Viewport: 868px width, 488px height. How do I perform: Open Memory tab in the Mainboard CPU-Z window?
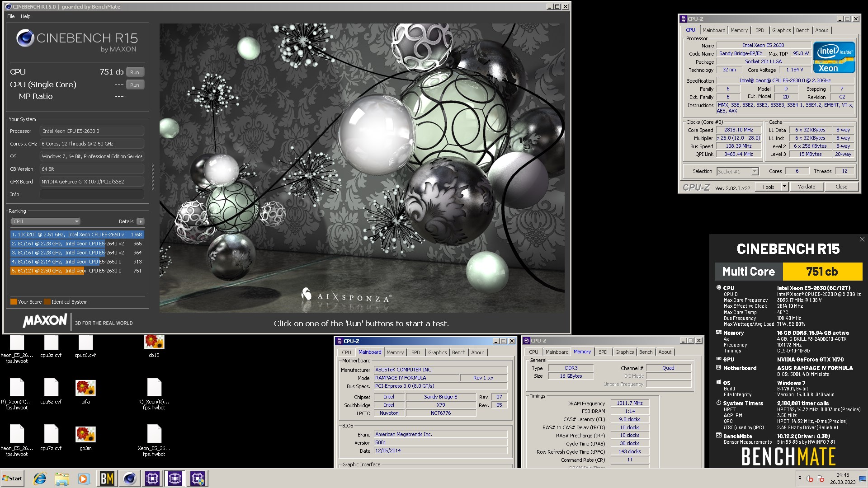click(x=395, y=352)
